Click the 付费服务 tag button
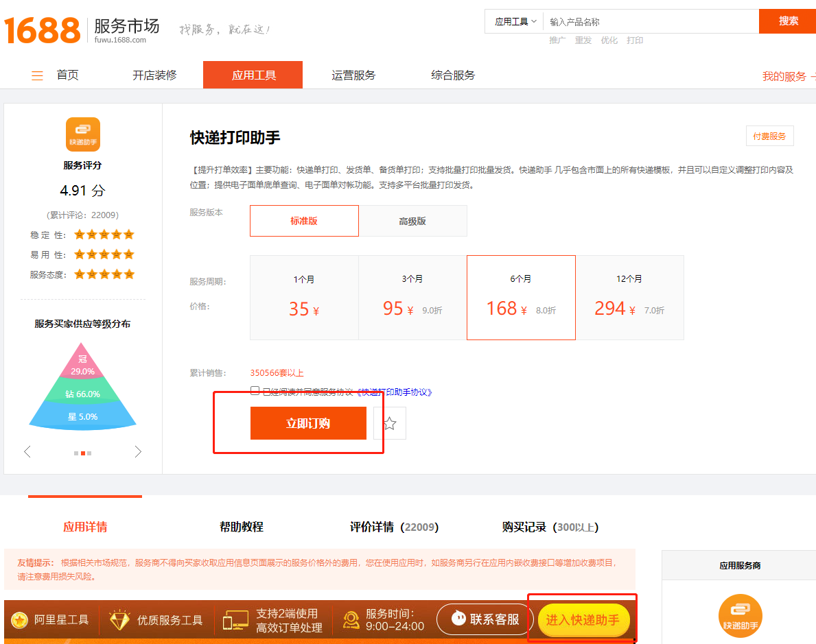This screenshot has width=816, height=644. coord(770,136)
